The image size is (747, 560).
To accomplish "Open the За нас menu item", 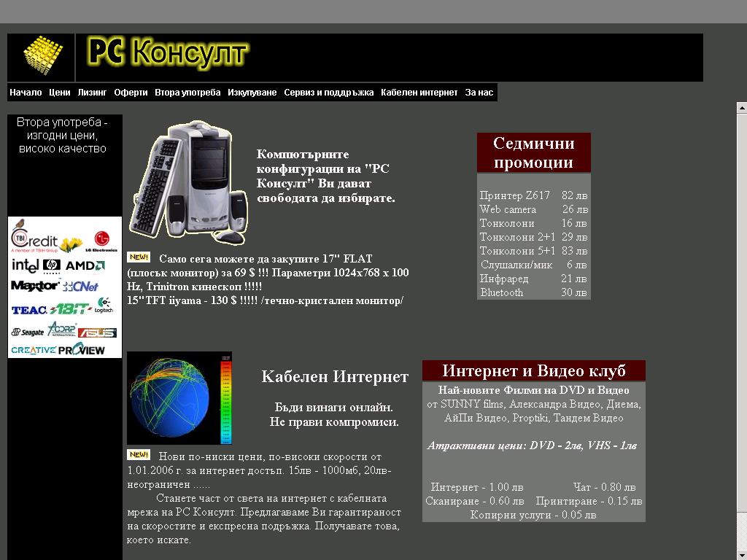I will pyautogui.click(x=479, y=93).
